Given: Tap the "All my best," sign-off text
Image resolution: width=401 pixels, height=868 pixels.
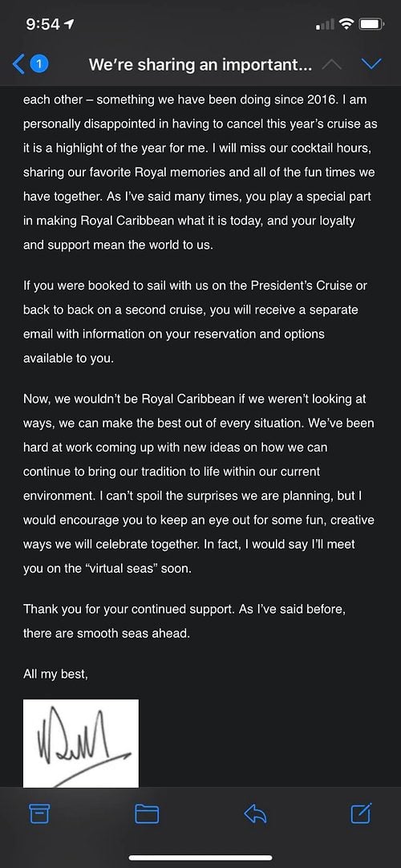Looking at the screenshot, I should tap(55, 674).
